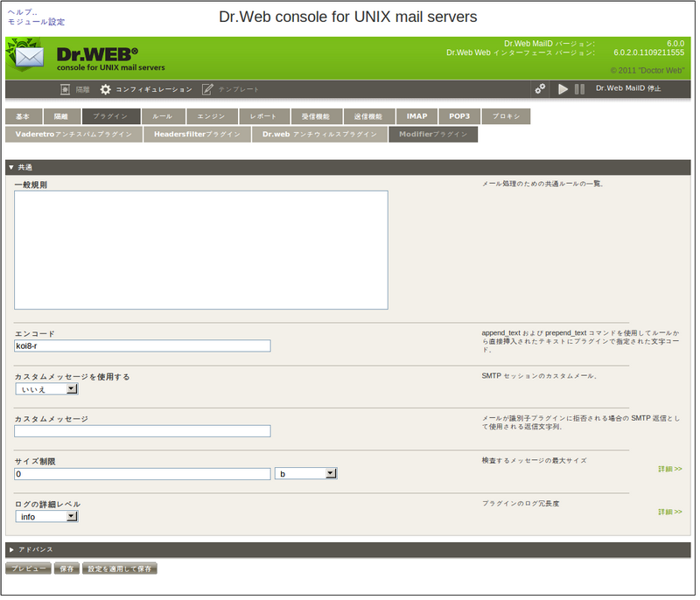Screen dimensions: 700x600
Task: Switch to the ルール tab
Action: click(164, 117)
